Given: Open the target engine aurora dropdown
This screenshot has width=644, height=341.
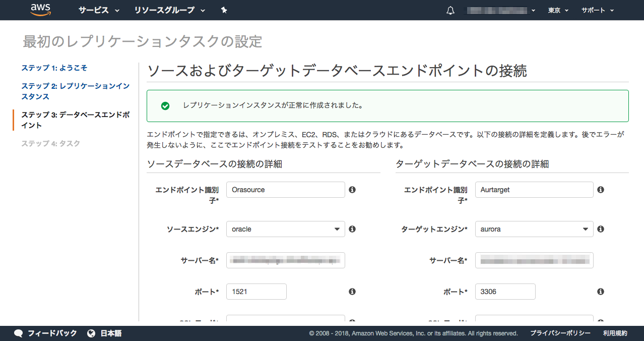Looking at the screenshot, I should (x=534, y=229).
